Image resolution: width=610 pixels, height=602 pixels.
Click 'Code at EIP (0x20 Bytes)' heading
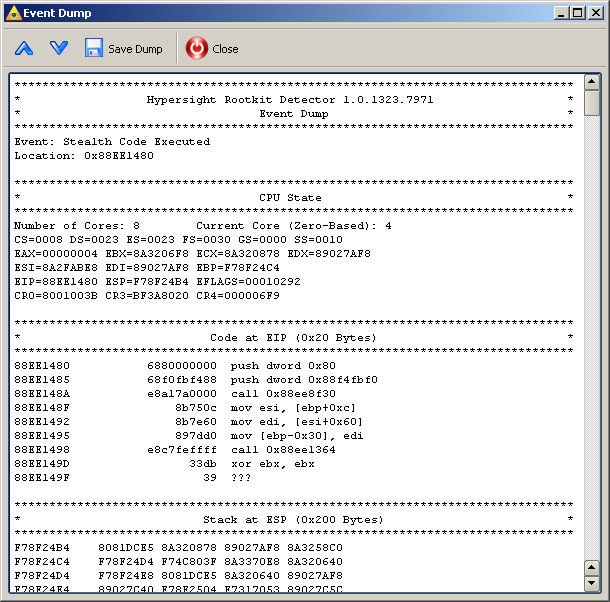click(293, 338)
